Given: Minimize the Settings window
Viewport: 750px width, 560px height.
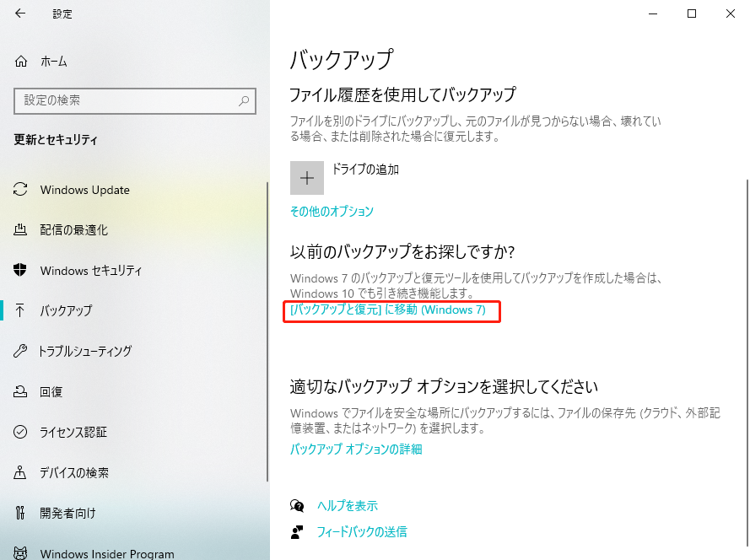Looking at the screenshot, I should tap(653, 13).
